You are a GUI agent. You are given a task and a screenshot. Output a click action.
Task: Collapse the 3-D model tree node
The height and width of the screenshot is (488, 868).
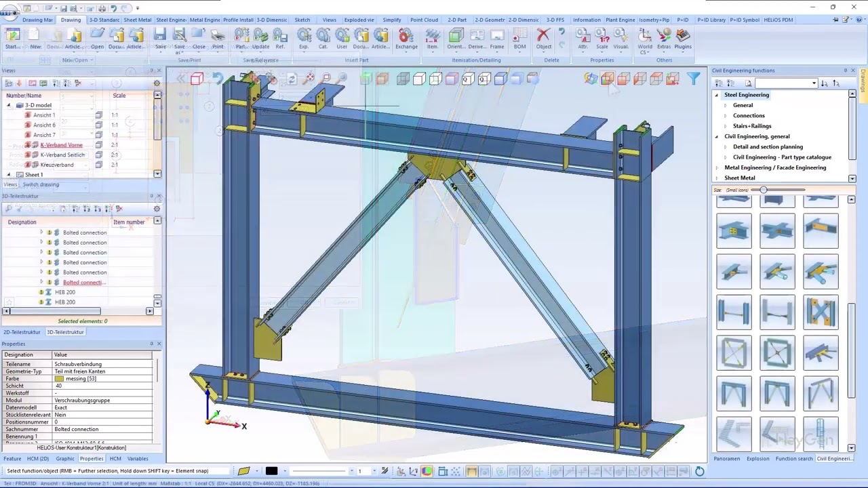tap(9, 106)
